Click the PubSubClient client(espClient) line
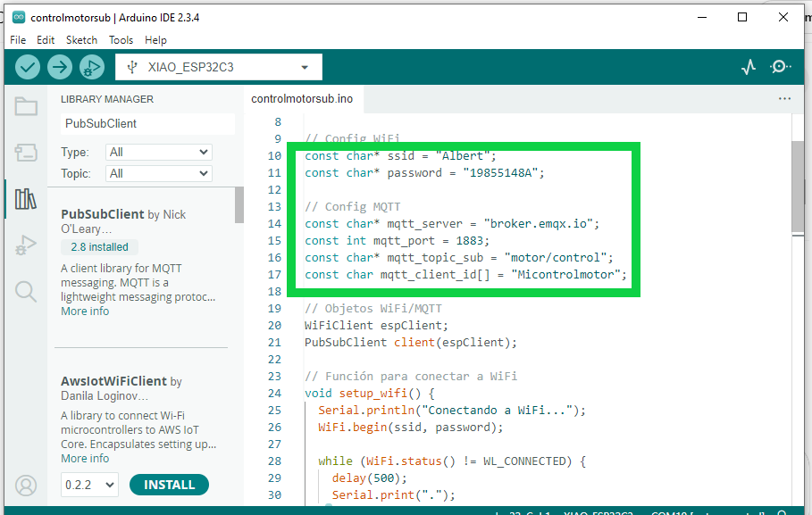The width and height of the screenshot is (812, 515). click(x=411, y=343)
